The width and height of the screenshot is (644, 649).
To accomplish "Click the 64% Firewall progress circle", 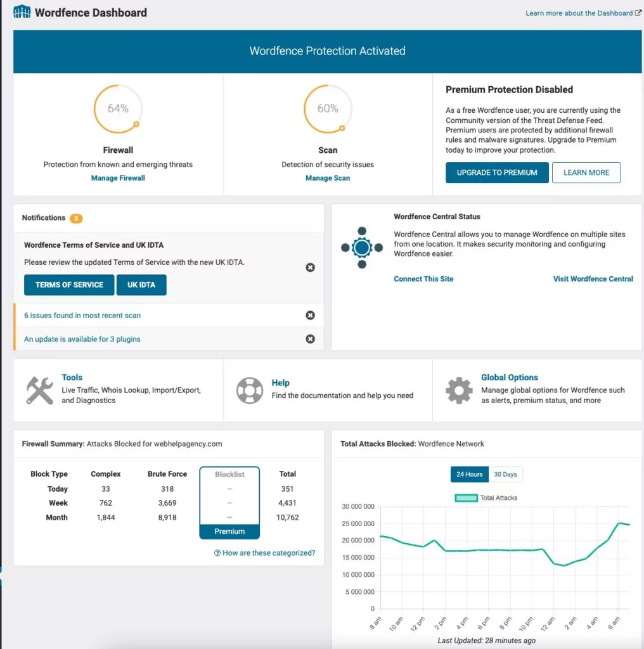I will point(118,109).
